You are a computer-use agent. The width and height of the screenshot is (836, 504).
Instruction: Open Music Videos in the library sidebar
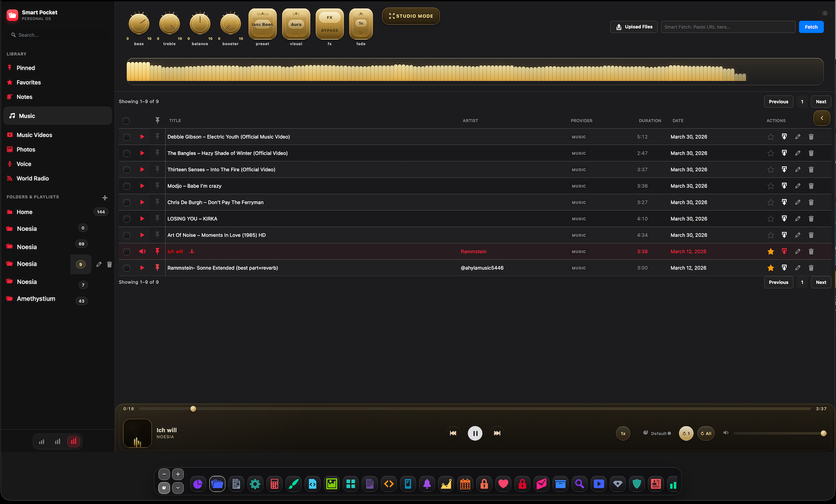pyautogui.click(x=34, y=135)
